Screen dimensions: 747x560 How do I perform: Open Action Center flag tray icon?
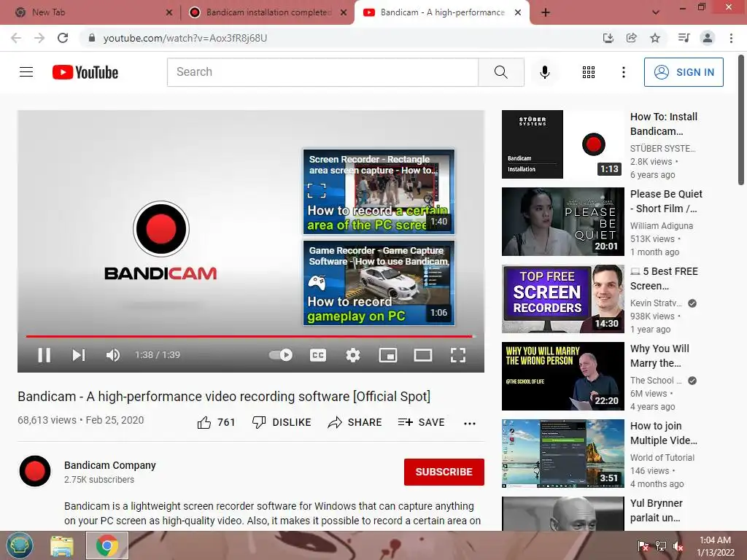(643, 546)
